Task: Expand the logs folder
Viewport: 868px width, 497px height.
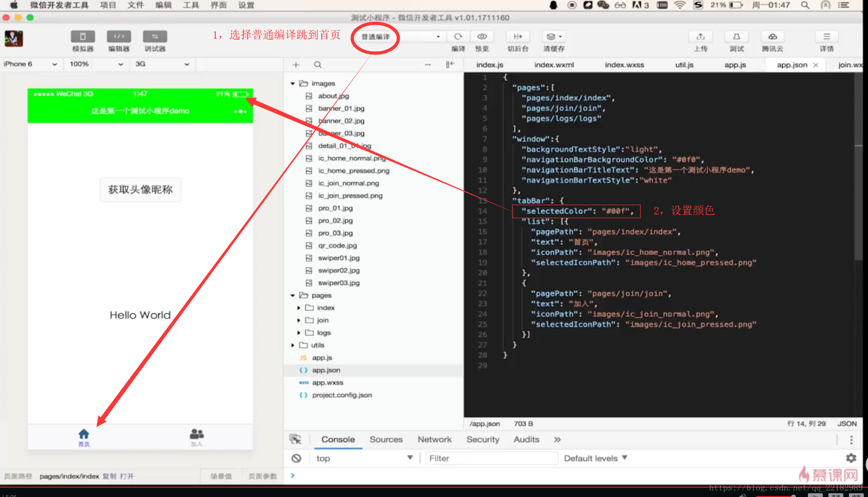Action: 299,333
